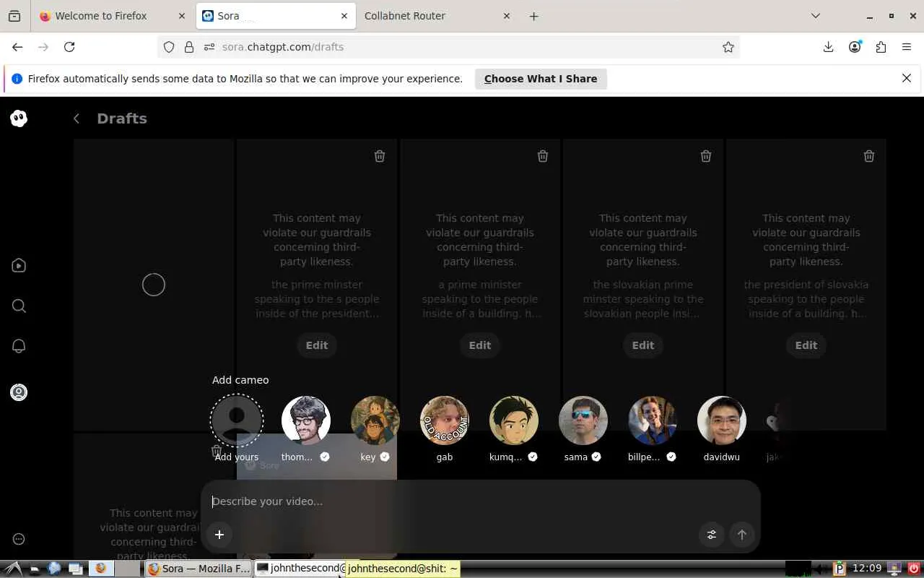Select the sama cameo avatar

pos(583,420)
